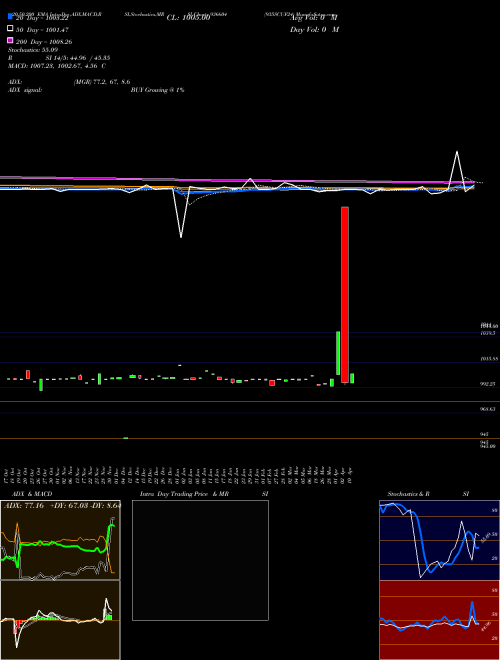Click the blue stochastics chart panel
The image size is (500, 660).
pyautogui.click(x=439, y=540)
